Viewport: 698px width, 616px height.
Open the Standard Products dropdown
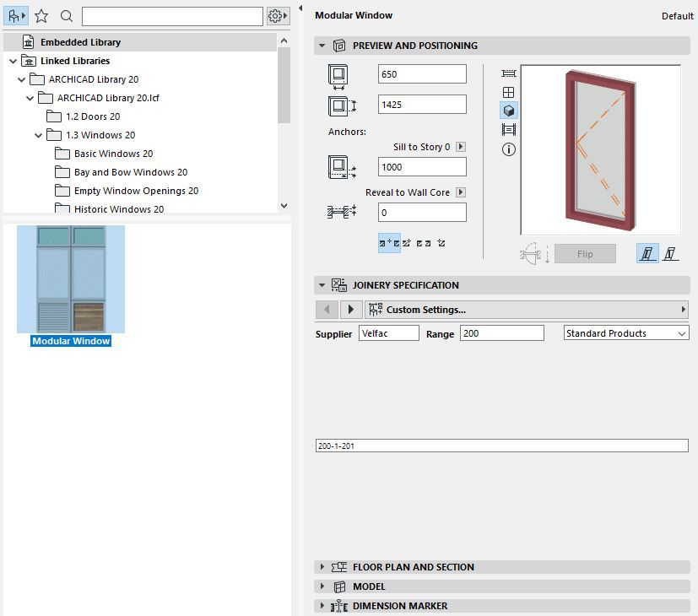tap(626, 333)
